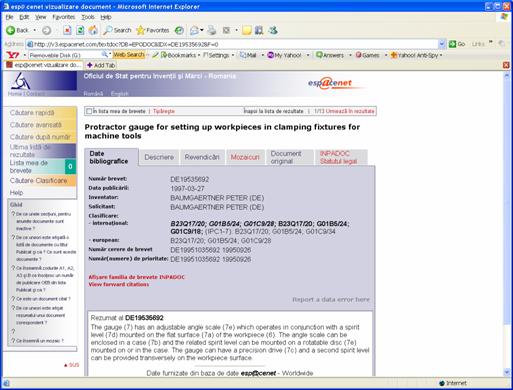Click the Research toolbar icon

(x=259, y=30)
